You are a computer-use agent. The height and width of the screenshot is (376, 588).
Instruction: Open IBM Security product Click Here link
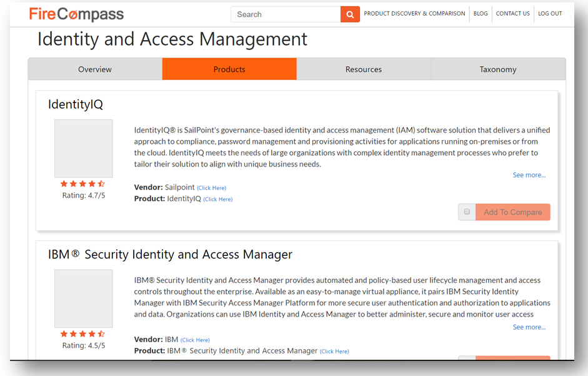coord(334,351)
